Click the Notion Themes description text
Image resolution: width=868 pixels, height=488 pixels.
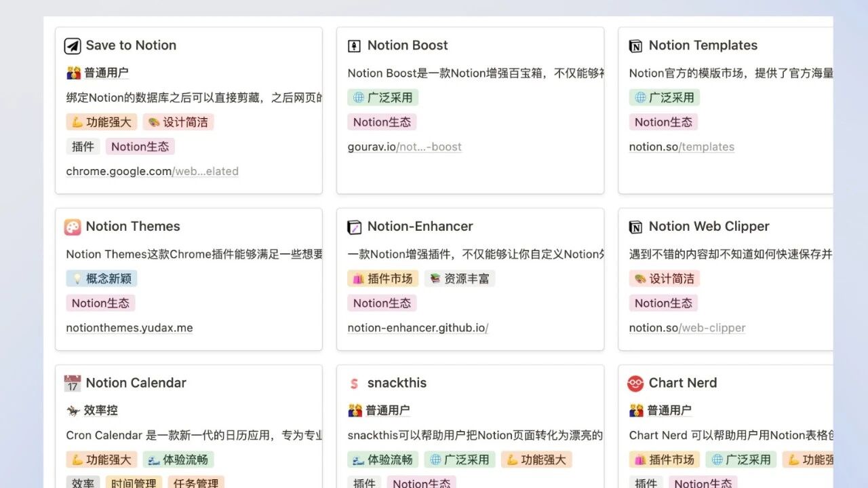coord(195,254)
